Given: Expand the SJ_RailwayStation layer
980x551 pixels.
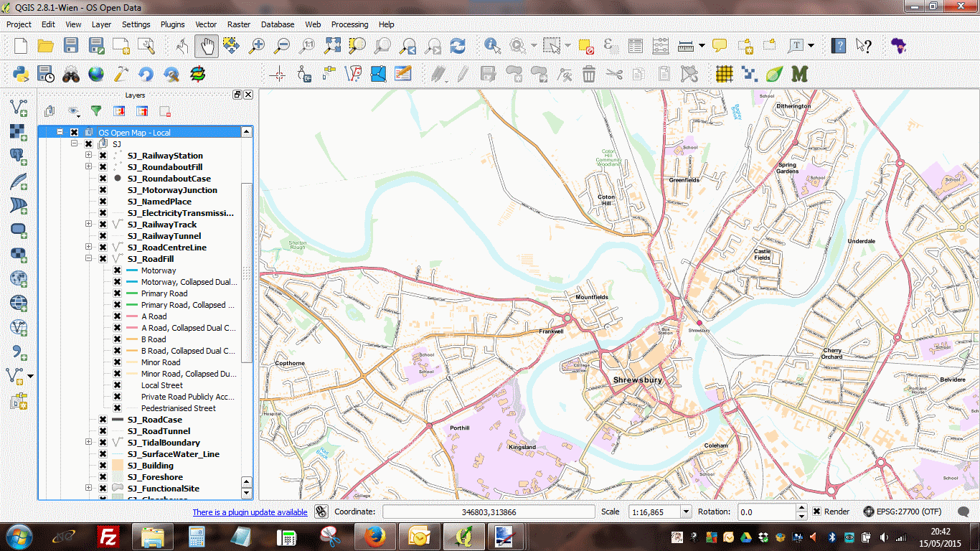Looking at the screenshot, I should [x=88, y=156].
